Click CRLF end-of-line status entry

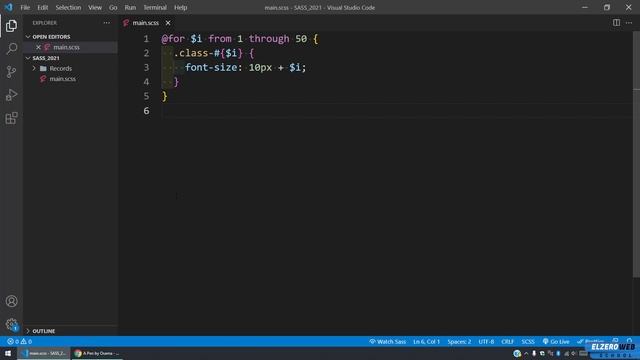click(x=507, y=342)
